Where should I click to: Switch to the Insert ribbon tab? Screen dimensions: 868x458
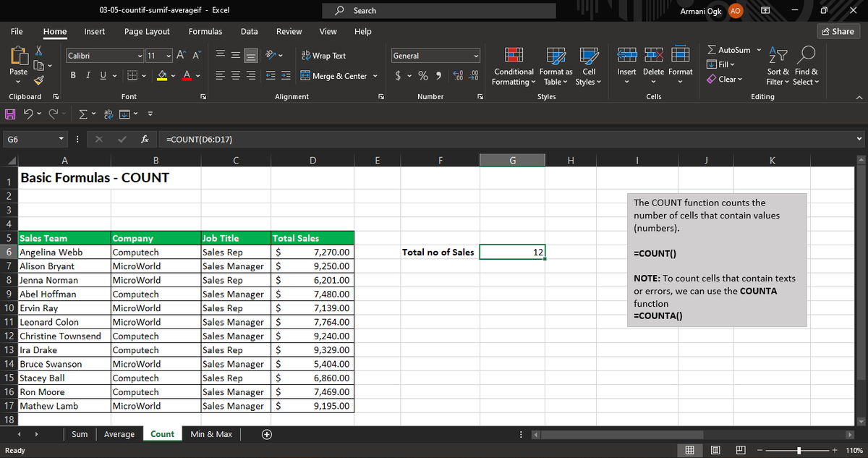94,31
